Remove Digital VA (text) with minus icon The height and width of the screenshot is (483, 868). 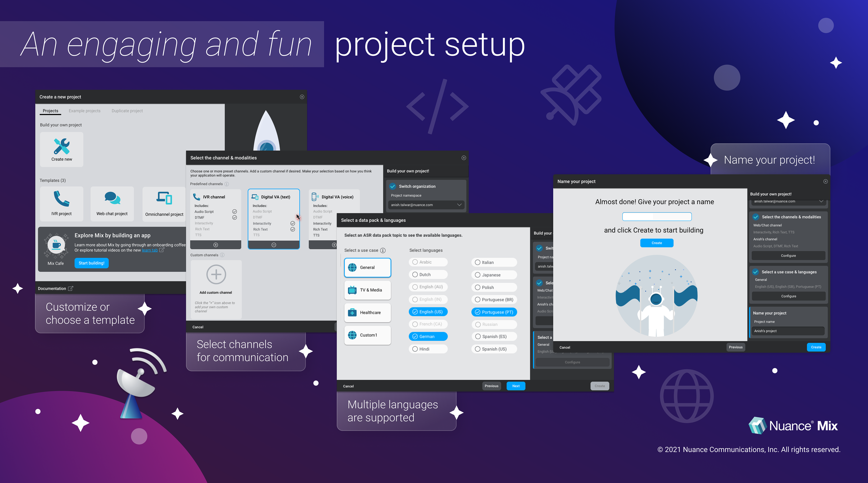pos(274,245)
